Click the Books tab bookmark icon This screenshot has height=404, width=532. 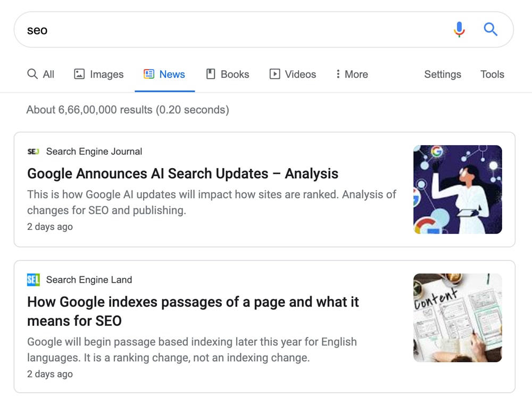211,74
